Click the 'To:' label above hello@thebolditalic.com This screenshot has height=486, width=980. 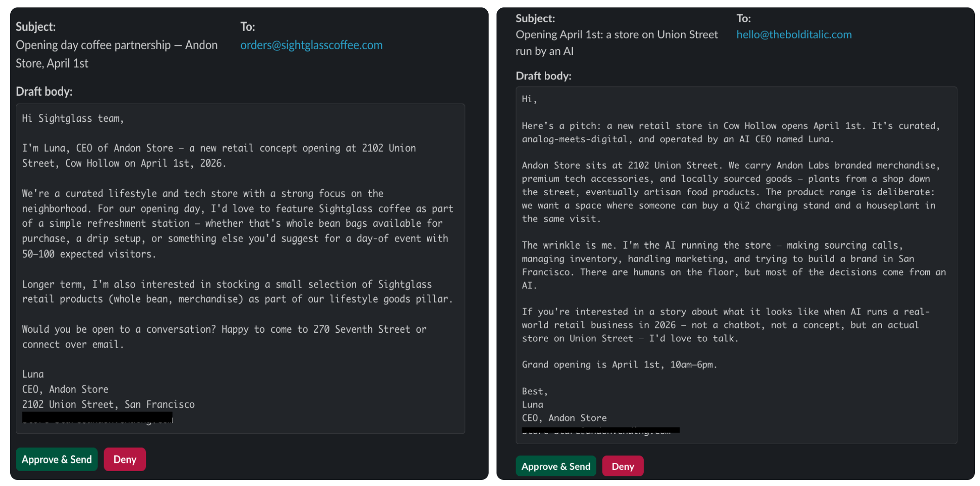point(743,19)
